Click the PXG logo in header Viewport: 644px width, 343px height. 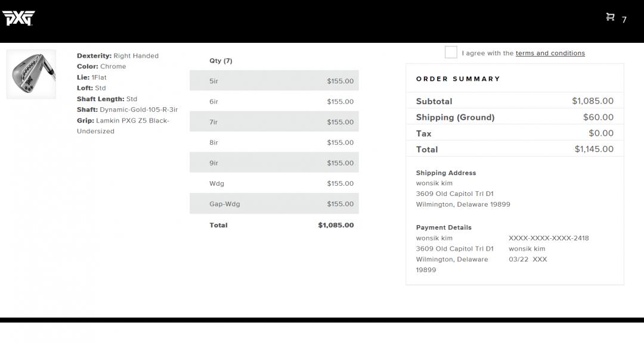18,19
